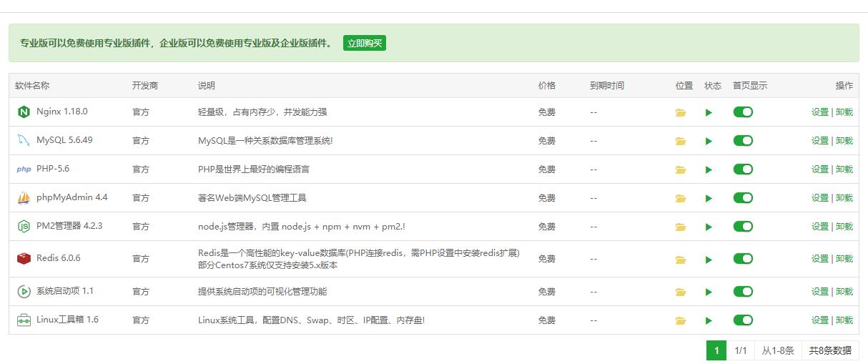Click the Linux工具箱 toolbox icon
868x364 pixels.
[24, 320]
